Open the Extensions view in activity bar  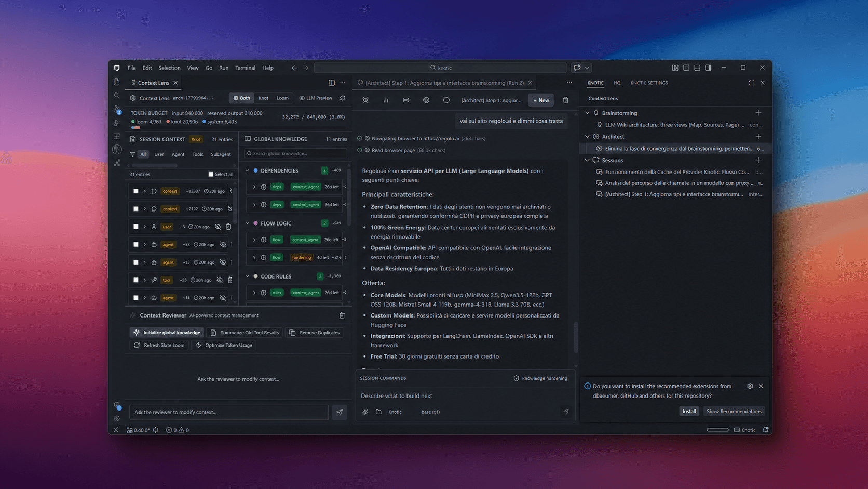117,136
